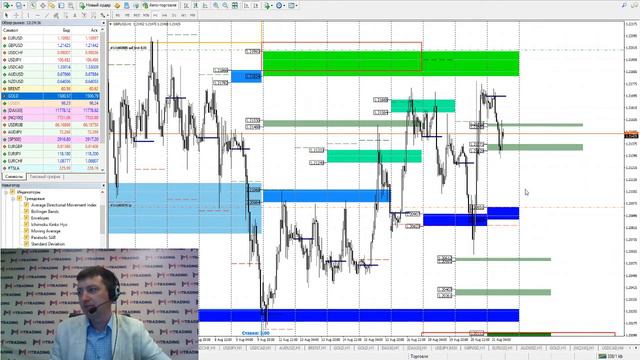
Task: Toggle the Navigator panel icon
Action: [x=52, y=6]
